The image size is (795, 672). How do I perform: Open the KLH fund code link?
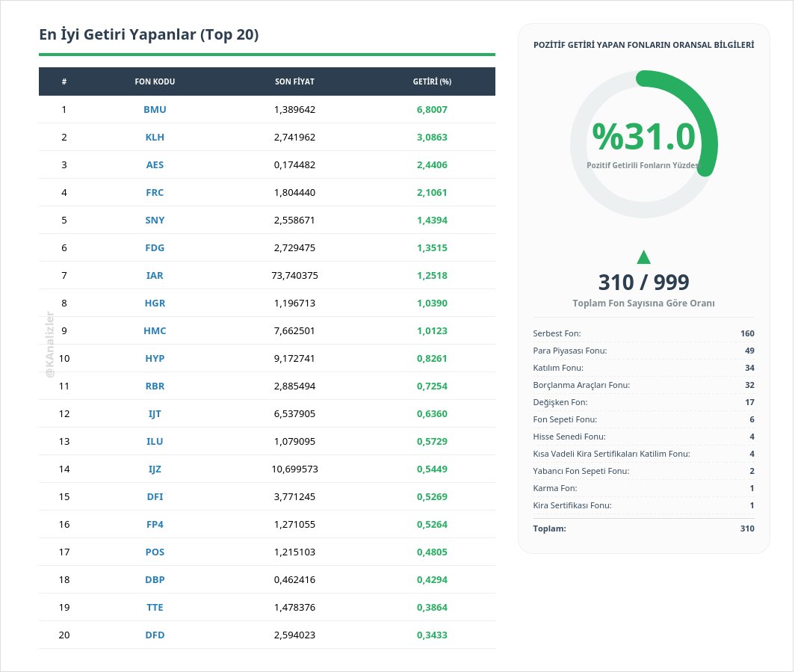[x=155, y=137]
